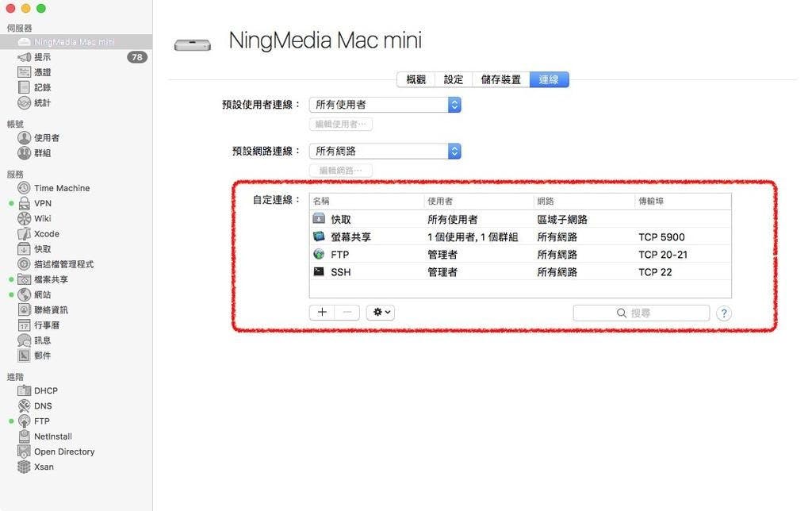The width and height of the screenshot is (812, 511).
Task: Select the DHCP service icon
Action: [25, 390]
